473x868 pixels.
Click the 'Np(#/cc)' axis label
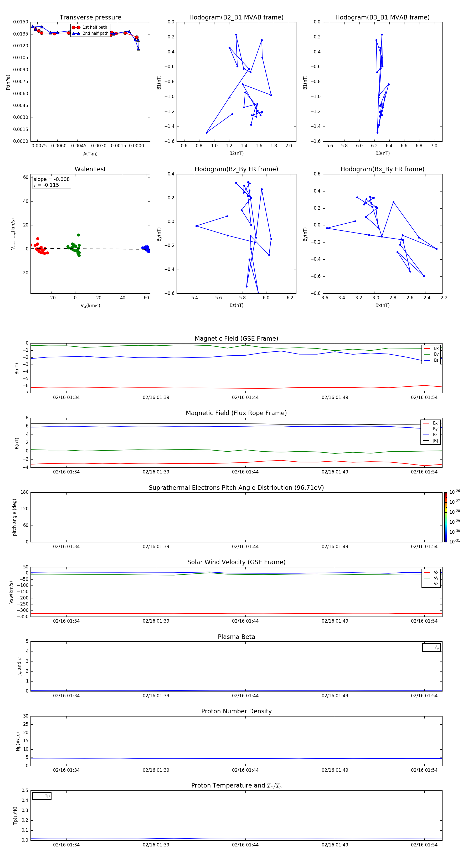(18, 741)
